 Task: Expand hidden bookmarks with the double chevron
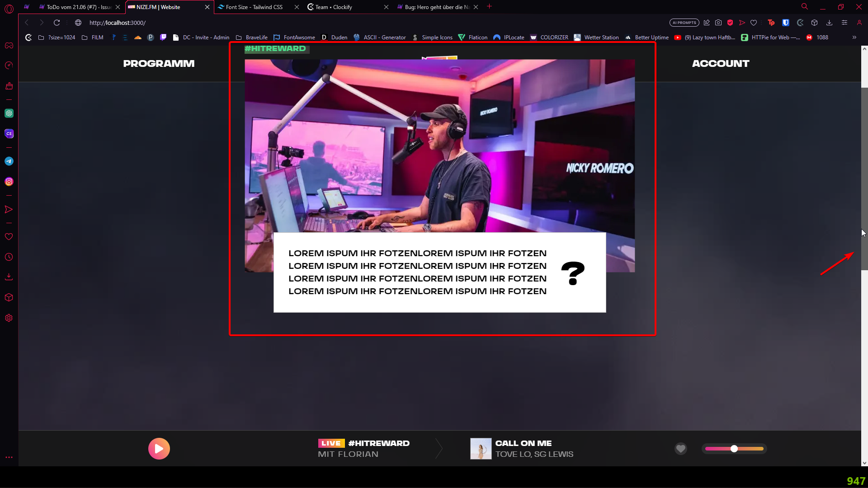(854, 38)
